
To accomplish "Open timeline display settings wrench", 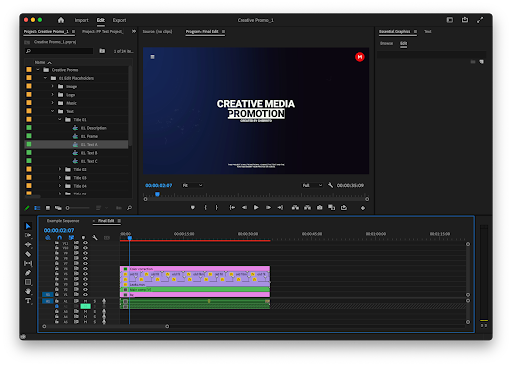I will tap(95, 238).
